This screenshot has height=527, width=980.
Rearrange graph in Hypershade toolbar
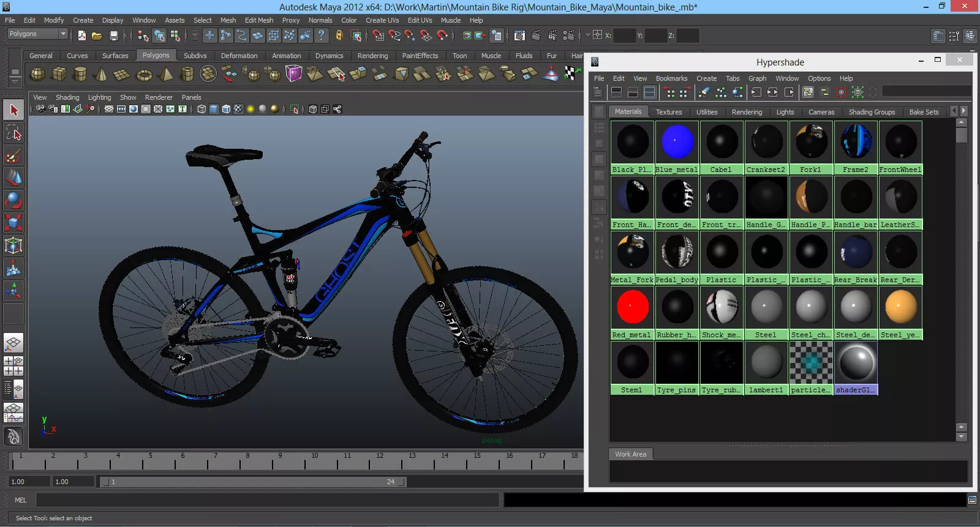point(721,92)
